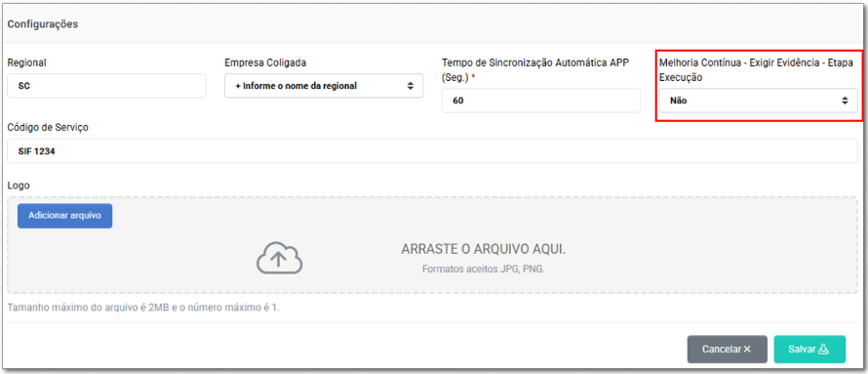This screenshot has height=374, width=868.
Task: Click the Cancelar button
Action: pyautogui.click(x=727, y=349)
